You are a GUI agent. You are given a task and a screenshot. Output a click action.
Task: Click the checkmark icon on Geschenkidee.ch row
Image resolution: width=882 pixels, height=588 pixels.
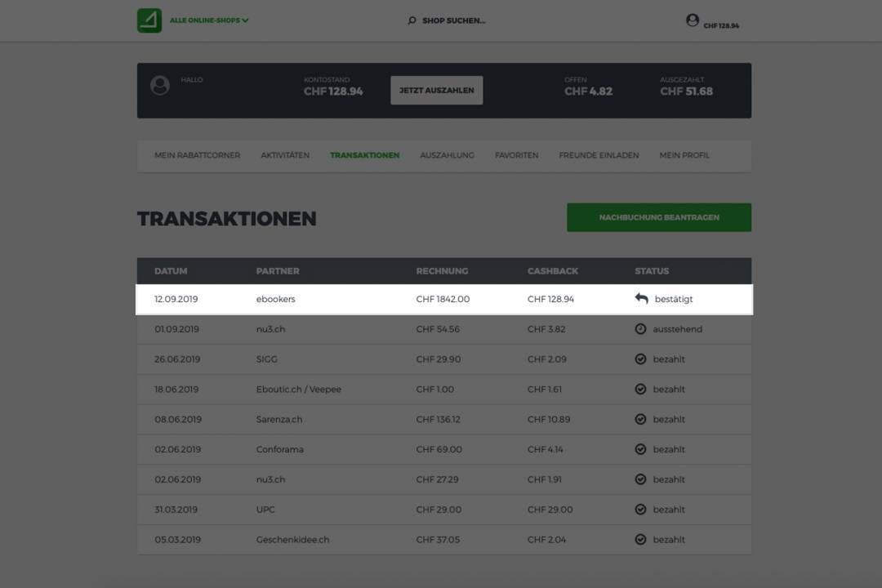click(x=640, y=540)
